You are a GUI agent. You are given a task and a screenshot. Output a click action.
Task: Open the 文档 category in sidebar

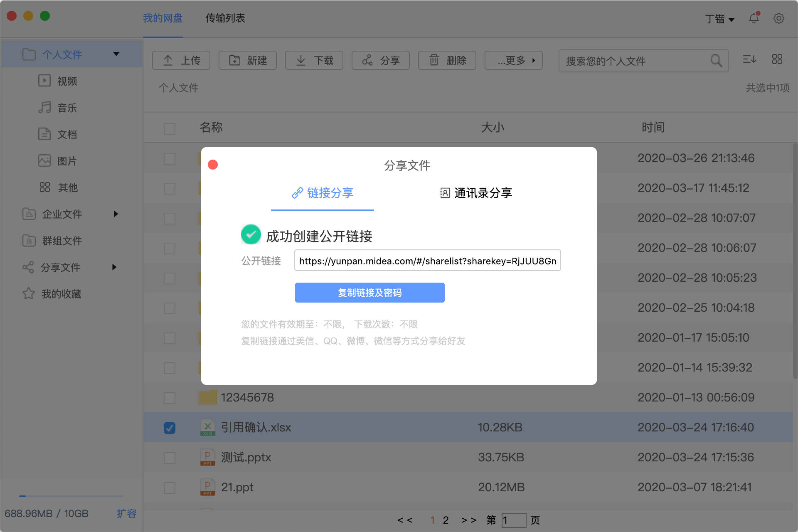58,134
